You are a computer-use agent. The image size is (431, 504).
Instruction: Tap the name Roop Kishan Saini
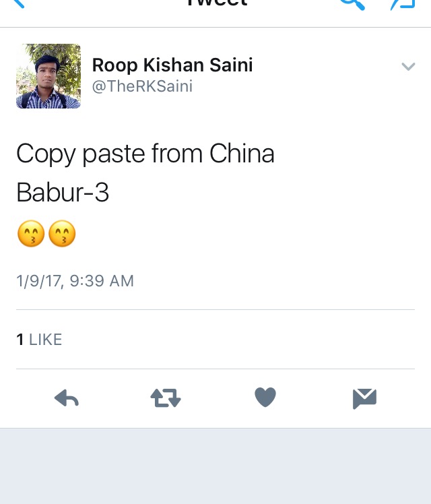coord(172,65)
